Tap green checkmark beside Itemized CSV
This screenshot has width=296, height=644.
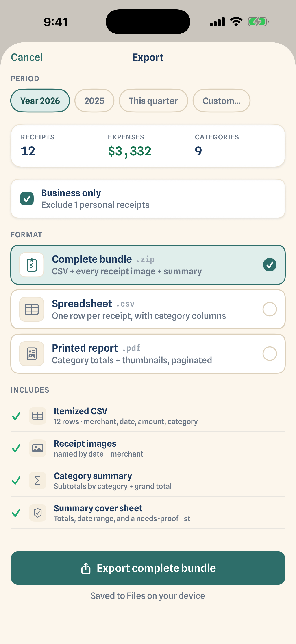(16, 416)
